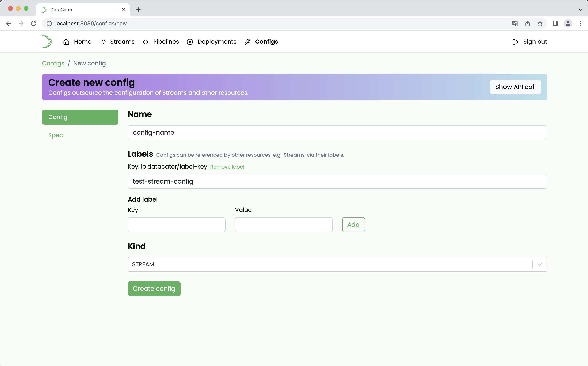Image resolution: width=588 pixels, height=366 pixels.
Task: View site information icon in address bar
Action: (49, 23)
